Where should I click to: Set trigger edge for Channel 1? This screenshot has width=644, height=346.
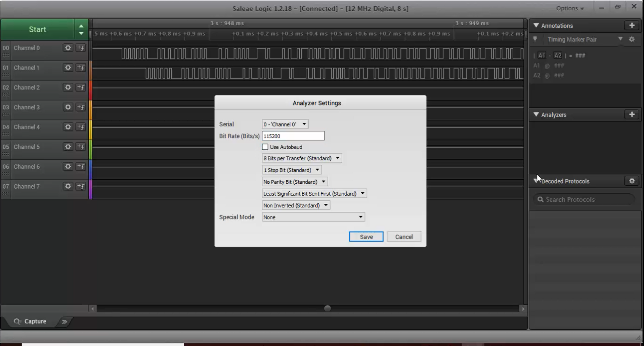(x=81, y=68)
